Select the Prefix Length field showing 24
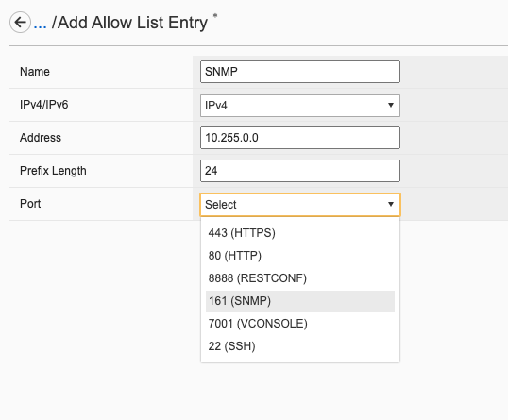Screen dimensions: 508x420 [x=300, y=171]
